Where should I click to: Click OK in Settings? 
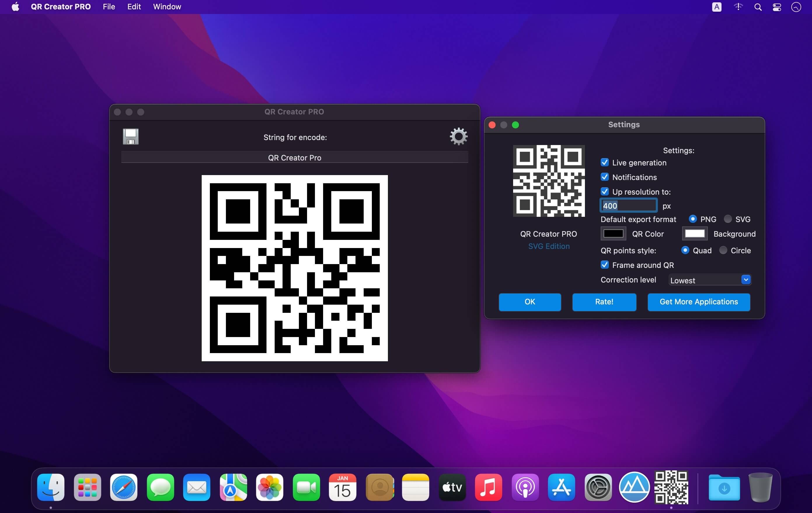click(x=530, y=302)
